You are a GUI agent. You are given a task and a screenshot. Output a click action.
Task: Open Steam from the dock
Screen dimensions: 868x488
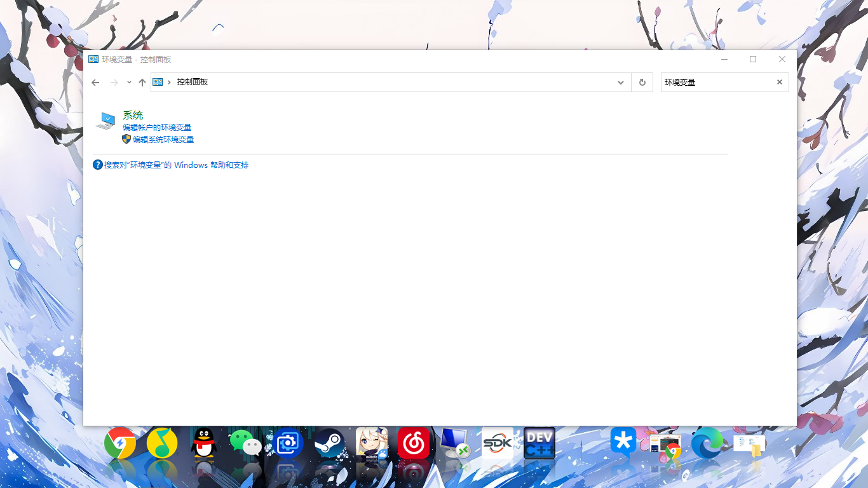pos(330,444)
